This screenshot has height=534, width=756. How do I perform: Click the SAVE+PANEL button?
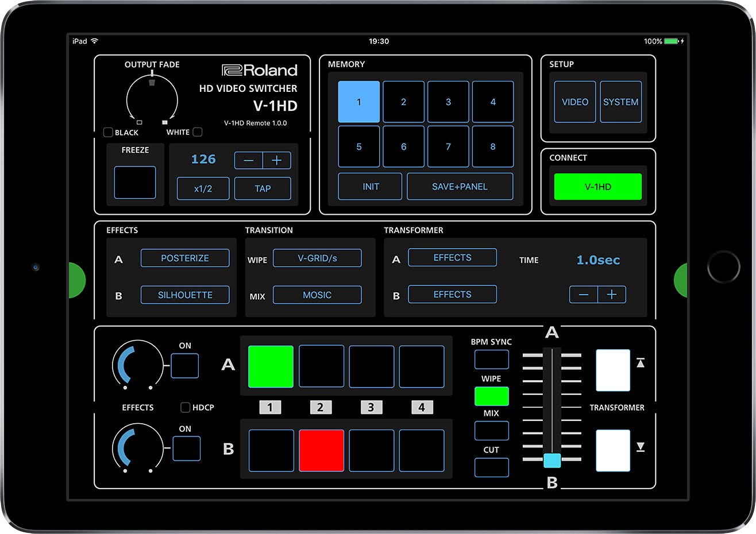pos(460,187)
